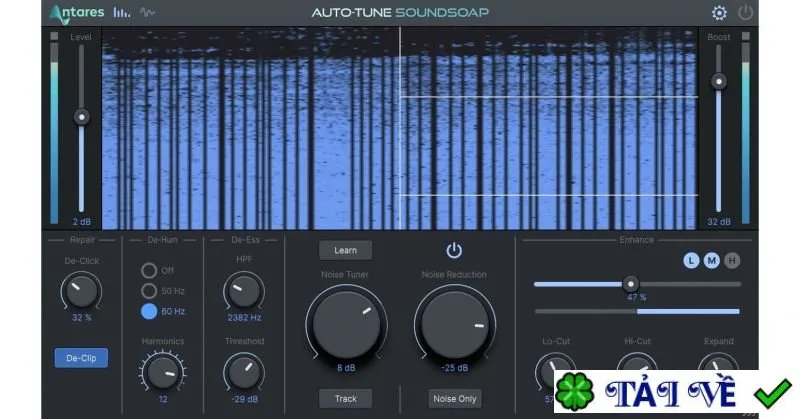This screenshot has width=800, height=419.
Task: Click the Antares logo
Action: pos(77,13)
